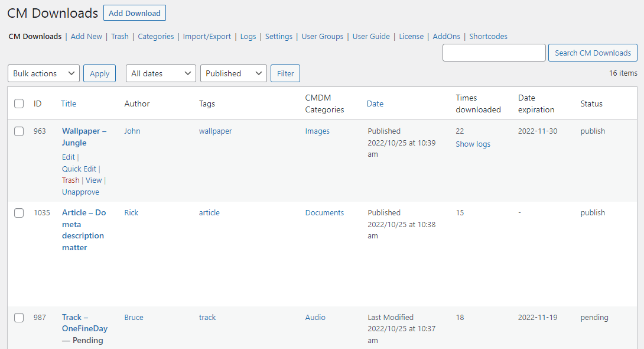Screen dimensions: 644x349
Task: Click the Filter button
Action: 285,73
